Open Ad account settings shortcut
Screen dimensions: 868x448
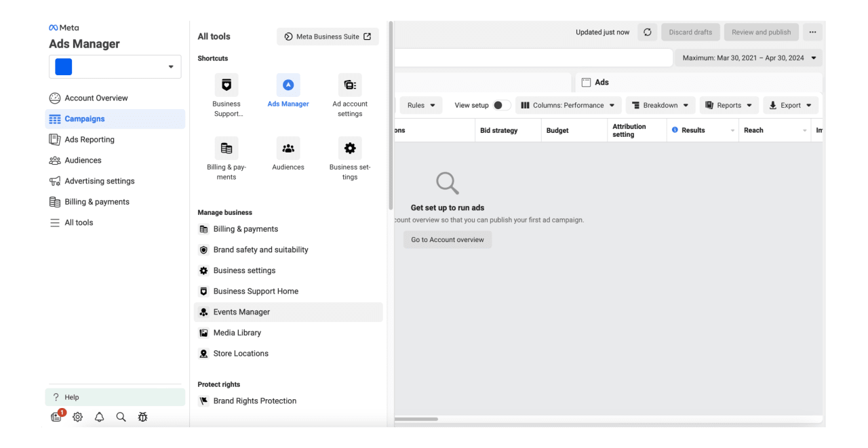tap(350, 84)
